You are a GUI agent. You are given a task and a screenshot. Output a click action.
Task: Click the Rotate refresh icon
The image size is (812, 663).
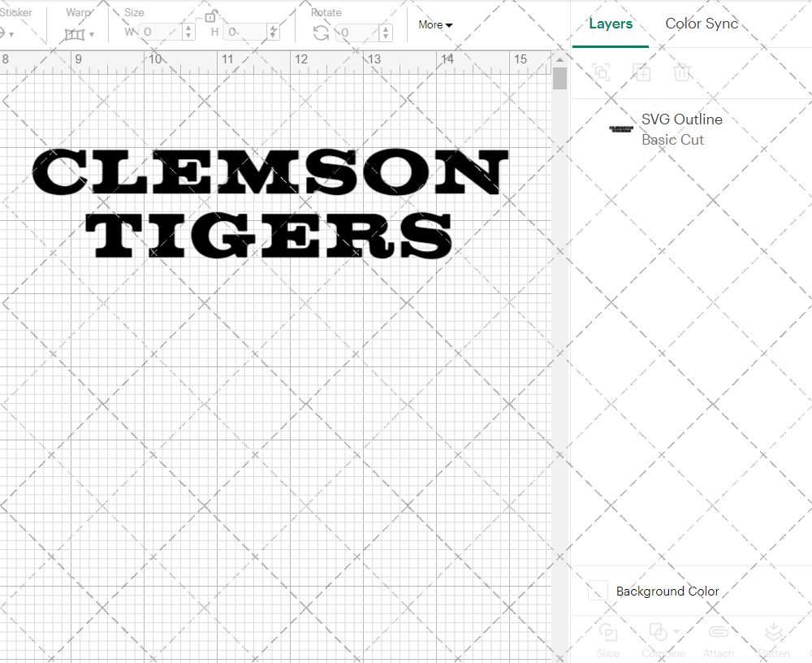[321, 32]
